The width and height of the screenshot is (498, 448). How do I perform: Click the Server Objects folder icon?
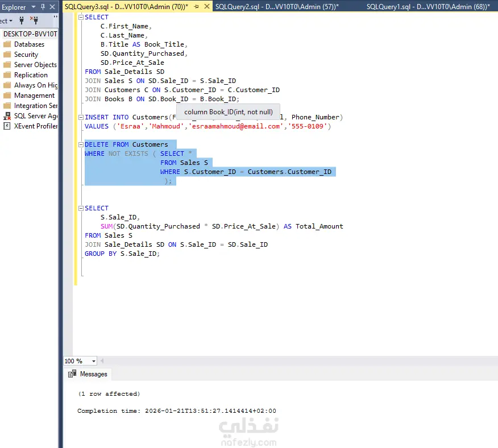coord(7,64)
